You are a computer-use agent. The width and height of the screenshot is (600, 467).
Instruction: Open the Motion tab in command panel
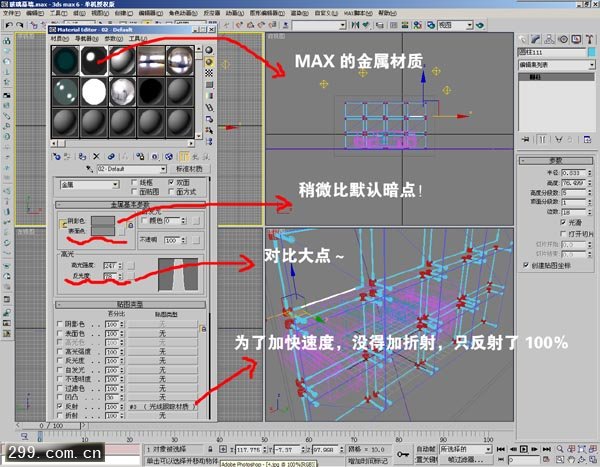[563, 39]
